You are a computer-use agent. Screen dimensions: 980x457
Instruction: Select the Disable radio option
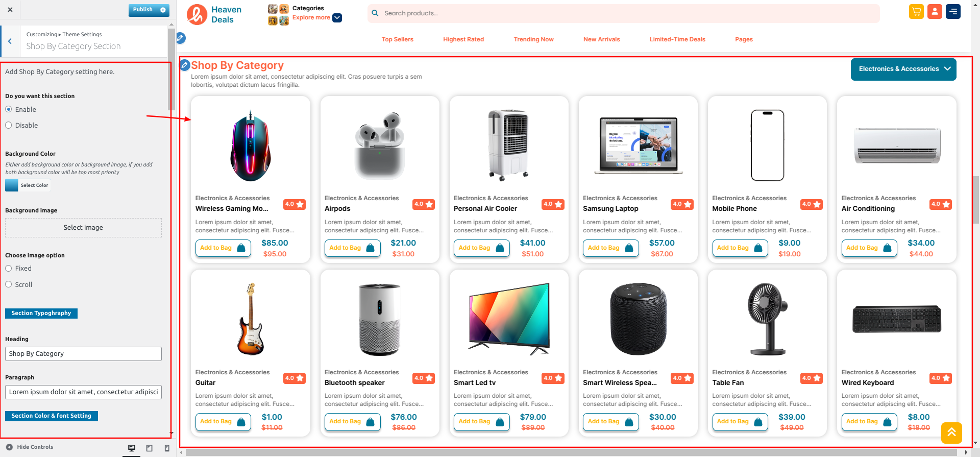[9, 125]
